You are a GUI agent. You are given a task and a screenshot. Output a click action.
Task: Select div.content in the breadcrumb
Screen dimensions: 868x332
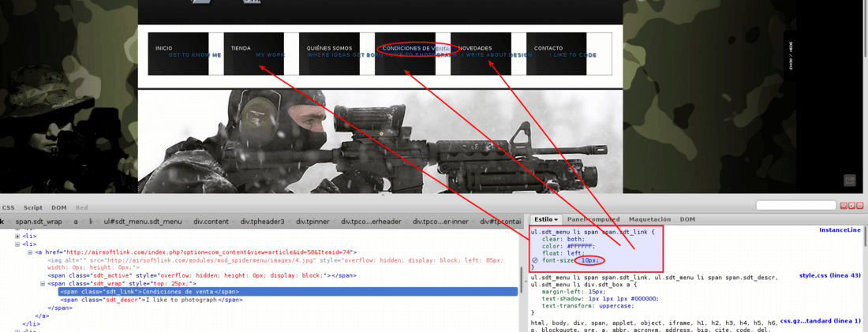click(211, 222)
